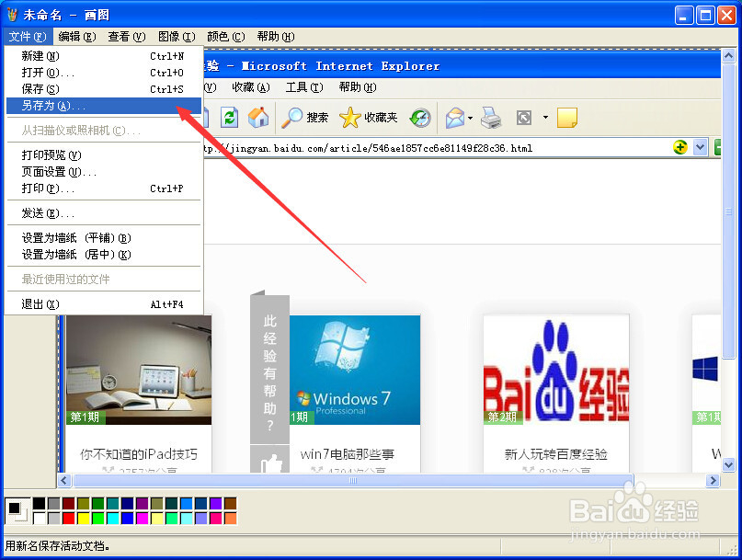This screenshot has height=560, width=742.
Task: Click the home icon in pasted IE toolbar
Action: 258,117
